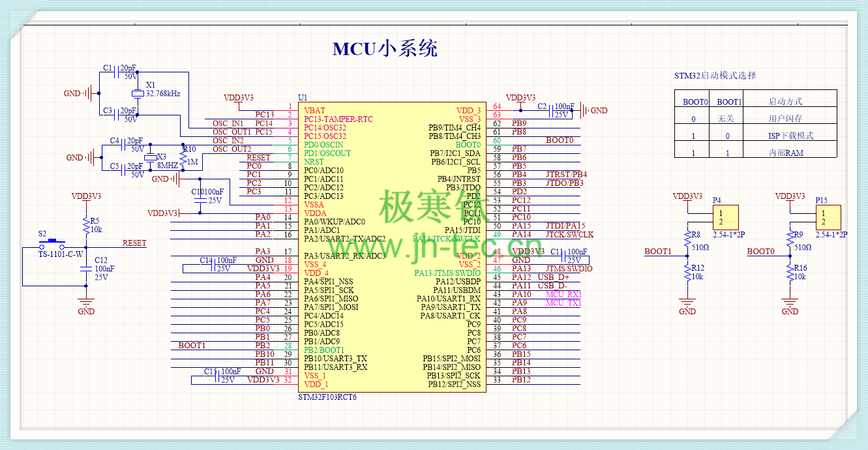This screenshot has width=868, height=450.
Task: Select the R5 10k pull-up resistor
Action: pos(85,225)
